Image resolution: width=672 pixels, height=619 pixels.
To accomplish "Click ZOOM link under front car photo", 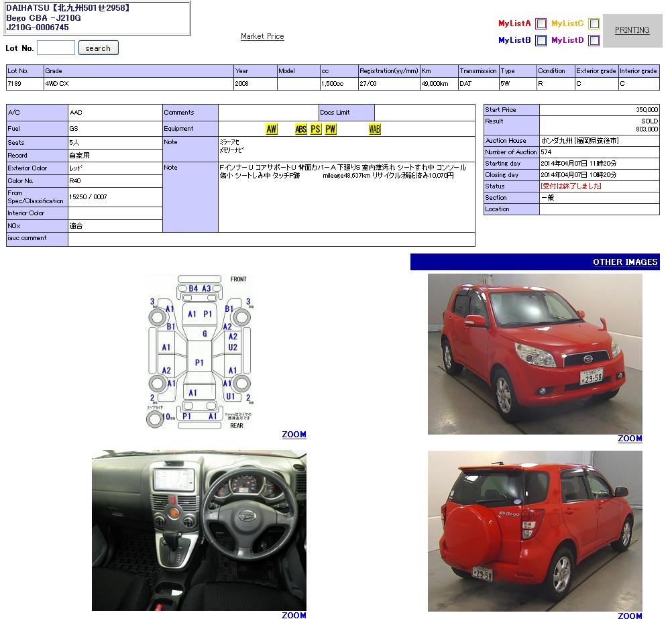I will coord(630,439).
